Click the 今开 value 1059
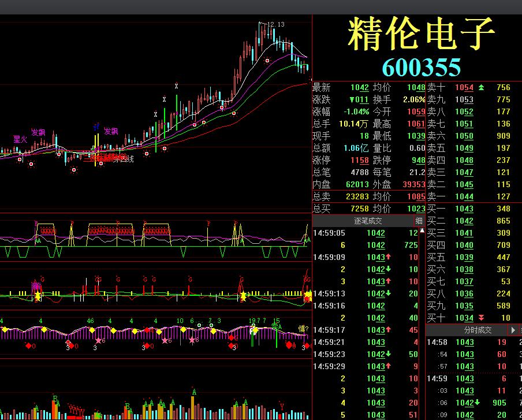Screen dimensions: 522x420 [x=416, y=111]
